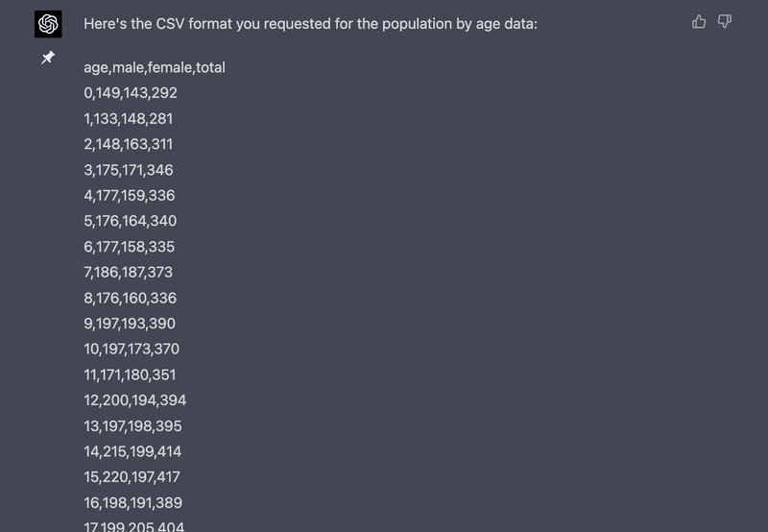This screenshot has height=532, width=768.
Task: Click the thumbs down feedback icon
Action: pos(725,22)
